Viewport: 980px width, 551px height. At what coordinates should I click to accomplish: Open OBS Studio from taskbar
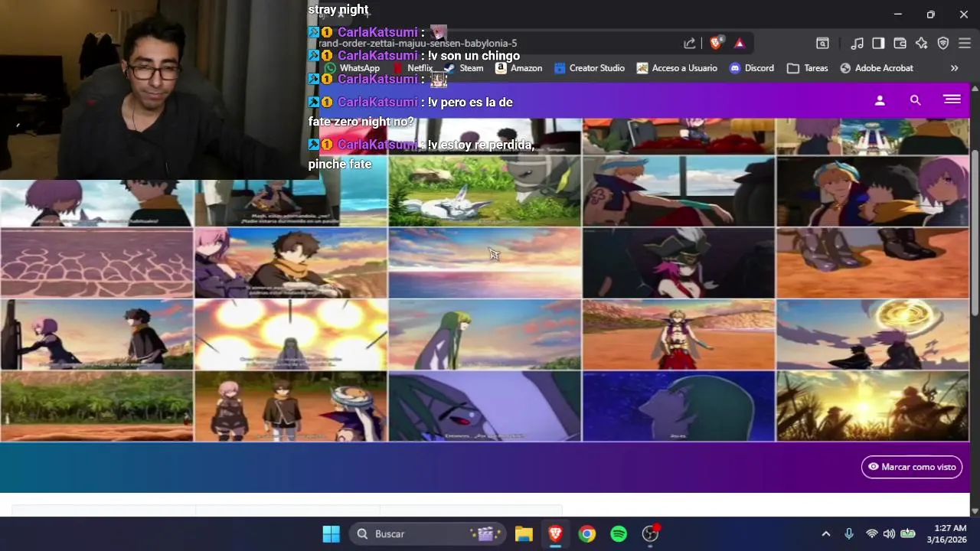pos(651,533)
